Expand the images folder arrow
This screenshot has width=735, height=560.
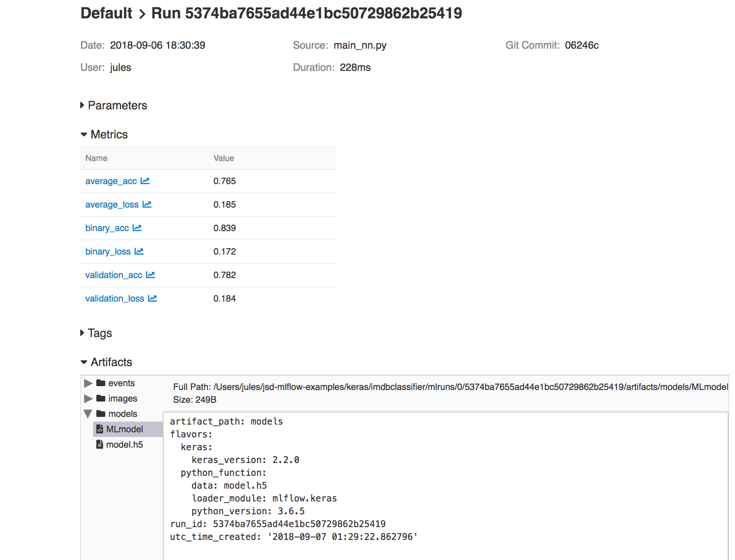(88, 399)
